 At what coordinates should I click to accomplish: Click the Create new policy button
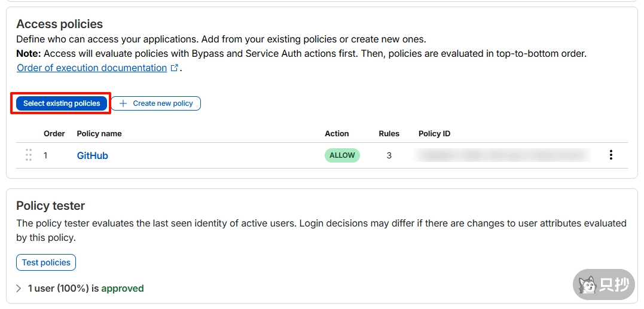tap(156, 103)
